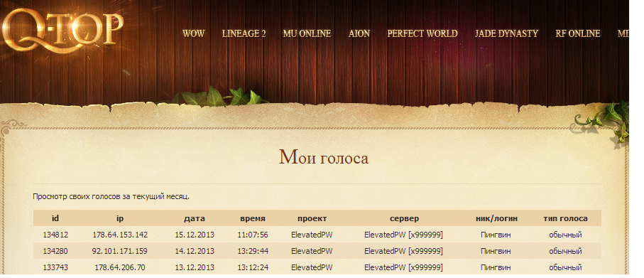Viewport: 644px width, 278px height.
Task: Click nickname 'Пингвин' in the 15.12.2013 row
Action: click(x=496, y=235)
